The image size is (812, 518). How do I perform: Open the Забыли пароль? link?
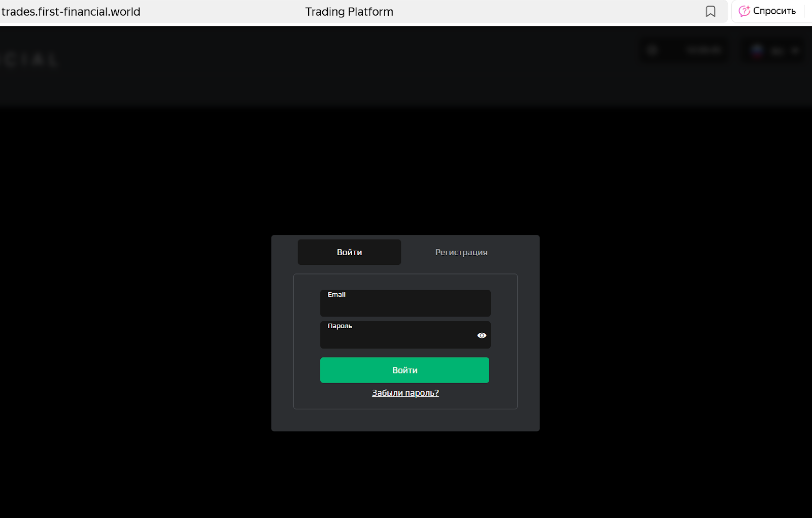tap(405, 393)
